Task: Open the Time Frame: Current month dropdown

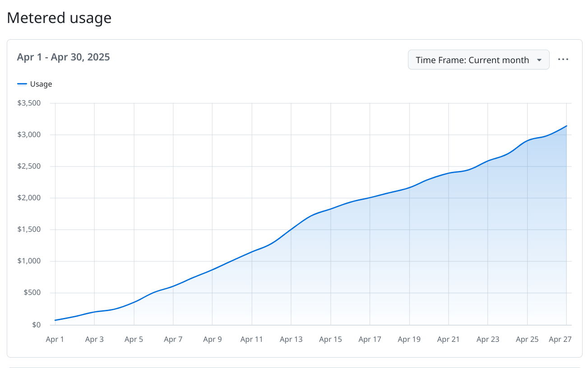Action: [472, 60]
